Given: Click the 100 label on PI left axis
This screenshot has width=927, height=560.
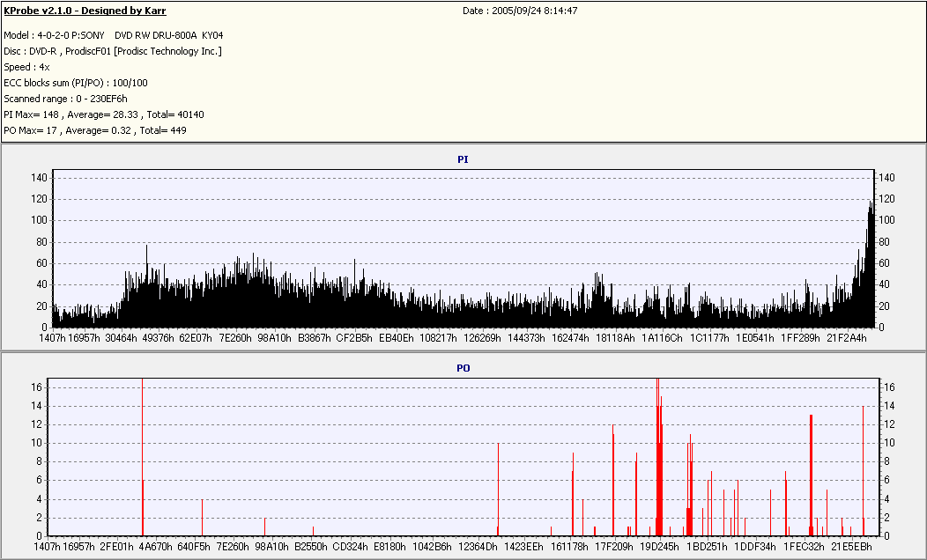Looking at the screenshot, I should 39,220.
